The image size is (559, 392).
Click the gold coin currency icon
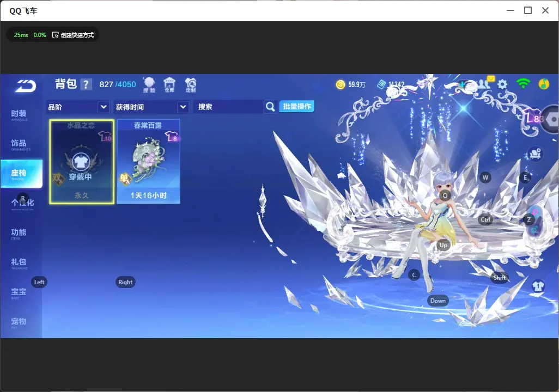341,84
